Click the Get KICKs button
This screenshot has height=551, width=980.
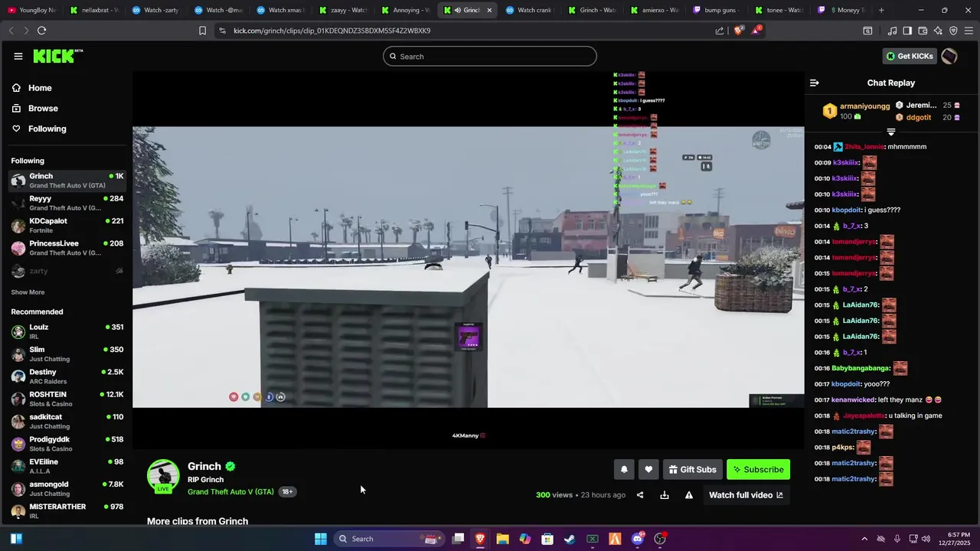tap(910, 56)
